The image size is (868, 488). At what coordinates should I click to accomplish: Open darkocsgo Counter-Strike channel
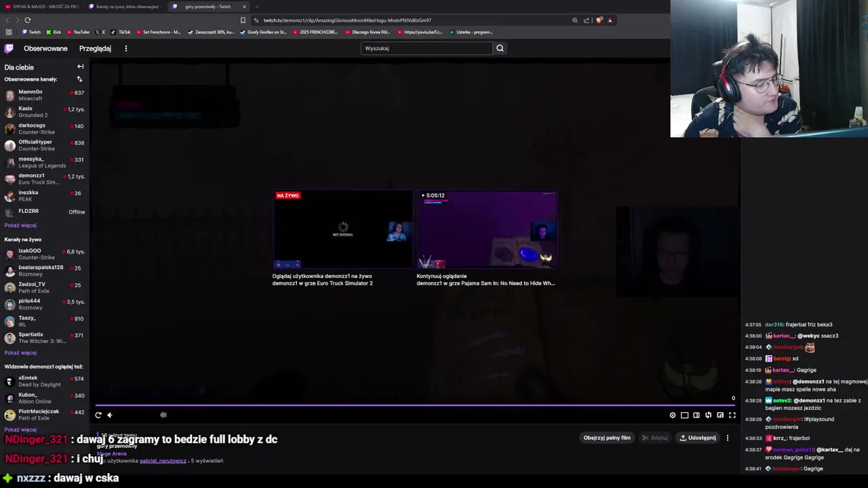click(44, 129)
